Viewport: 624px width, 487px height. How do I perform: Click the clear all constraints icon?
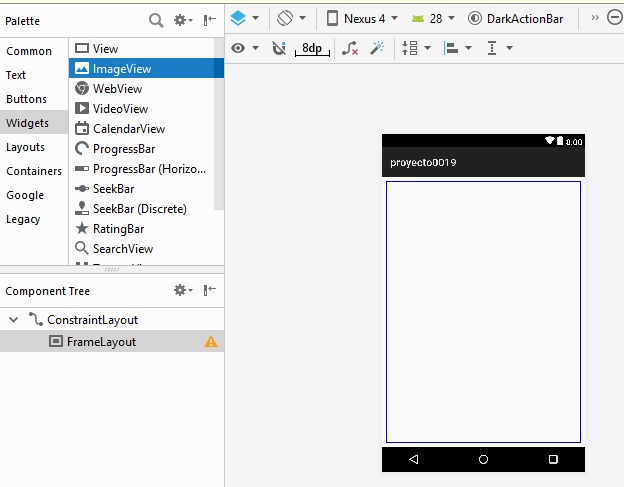350,48
